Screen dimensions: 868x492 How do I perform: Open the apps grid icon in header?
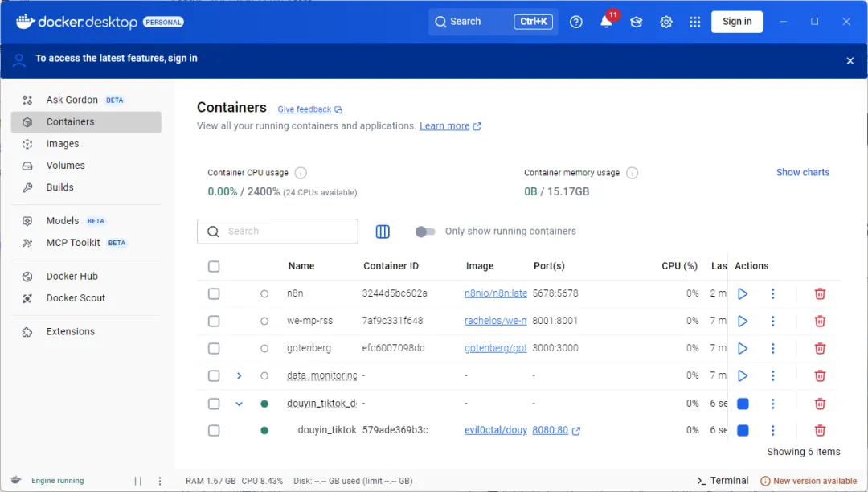coord(694,22)
